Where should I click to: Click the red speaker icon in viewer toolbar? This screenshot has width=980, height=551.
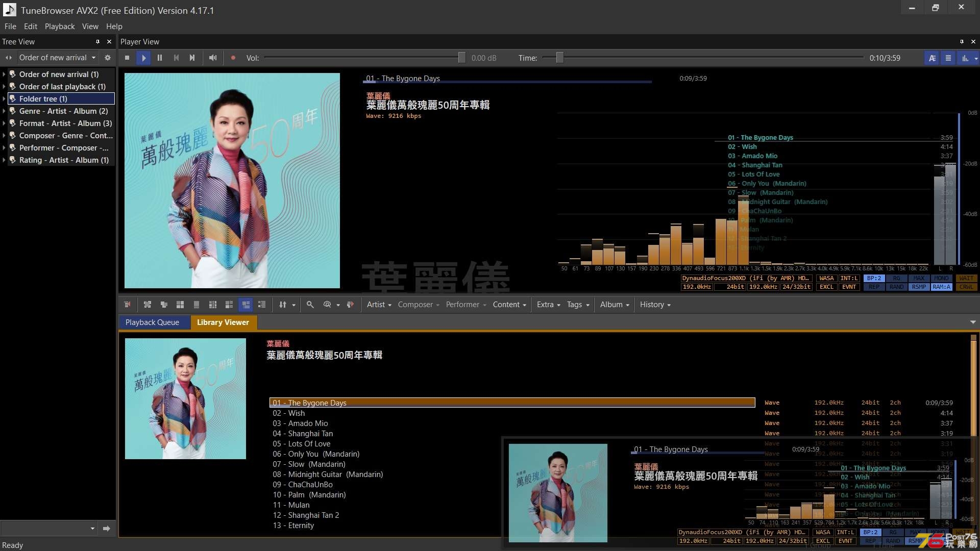350,305
